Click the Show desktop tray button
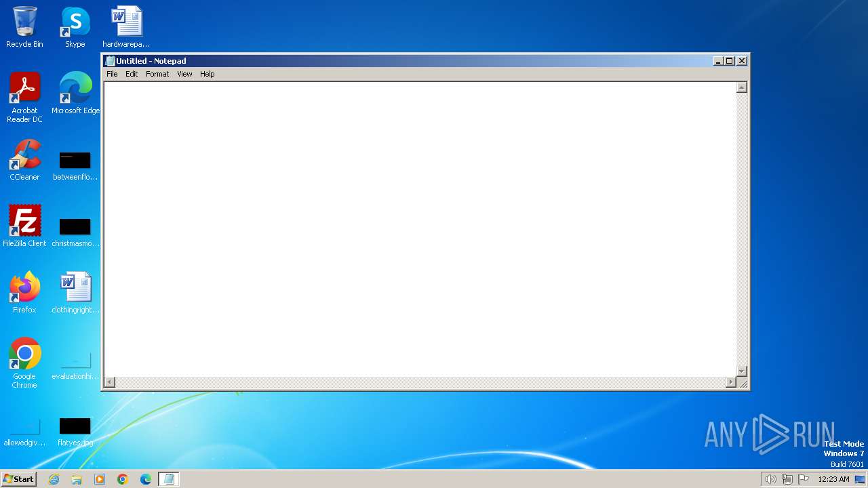This screenshot has height=488, width=868. [860, 479]
